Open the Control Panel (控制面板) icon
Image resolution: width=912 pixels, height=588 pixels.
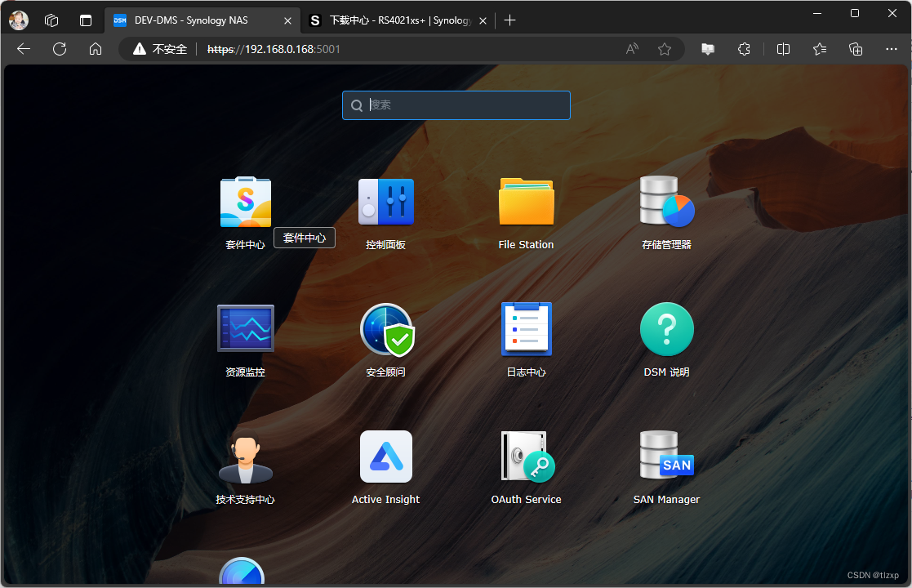pyautogui.click(x=385, y=202)
